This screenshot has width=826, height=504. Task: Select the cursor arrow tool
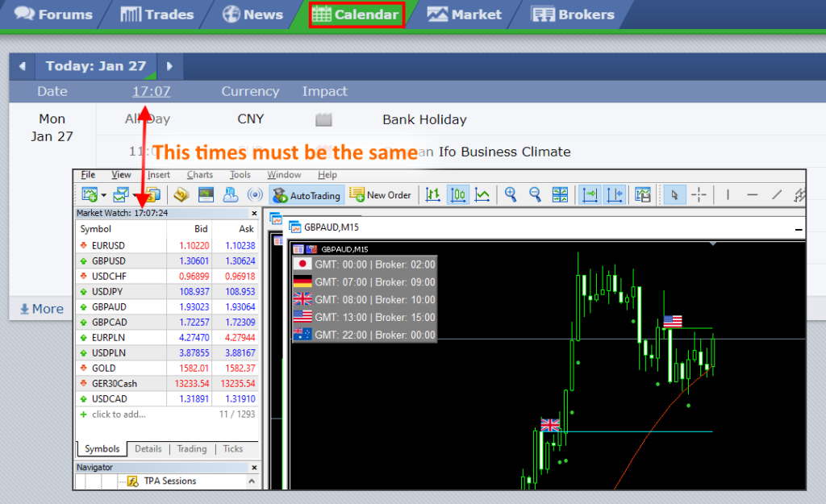point(674,194)
